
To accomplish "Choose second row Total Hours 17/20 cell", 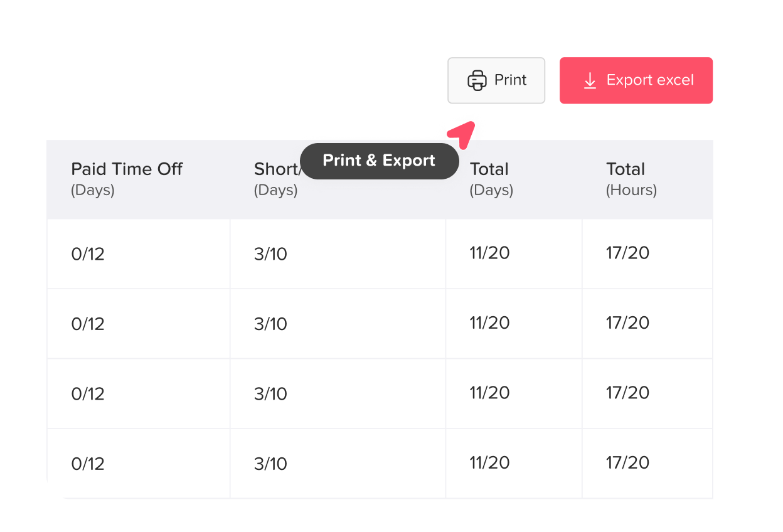I will click(x=627, y=322).
